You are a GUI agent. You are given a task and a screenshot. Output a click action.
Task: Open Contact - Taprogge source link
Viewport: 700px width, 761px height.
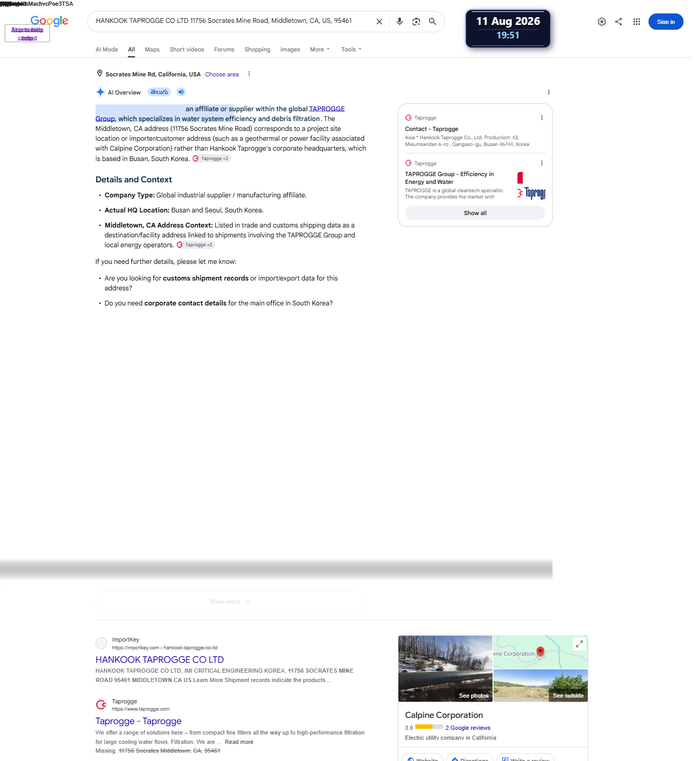[x=432, y=129]
